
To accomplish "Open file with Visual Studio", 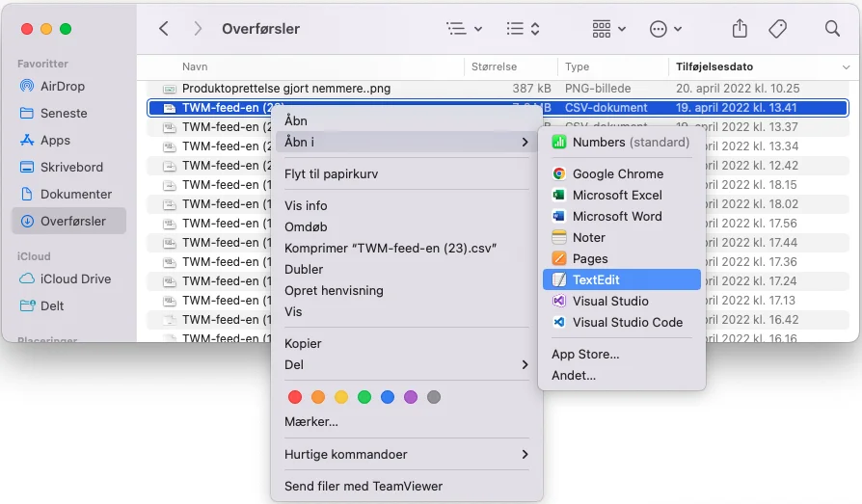I will pyautogui.click(x=622, y=302).
